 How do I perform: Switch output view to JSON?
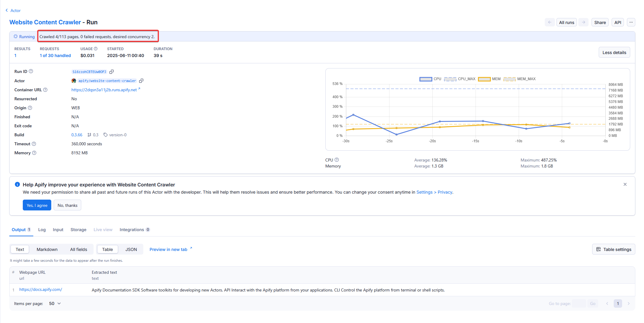tap(131, 249)
